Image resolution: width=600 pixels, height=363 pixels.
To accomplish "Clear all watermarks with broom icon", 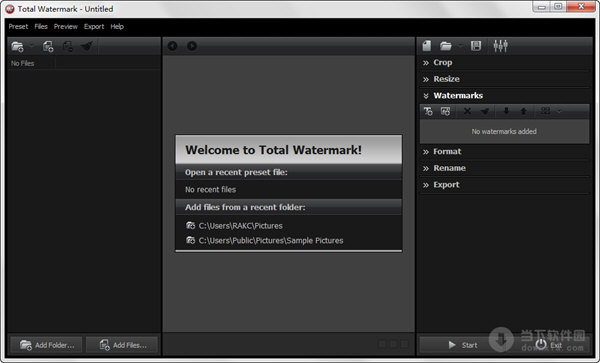I will point(485,111).
